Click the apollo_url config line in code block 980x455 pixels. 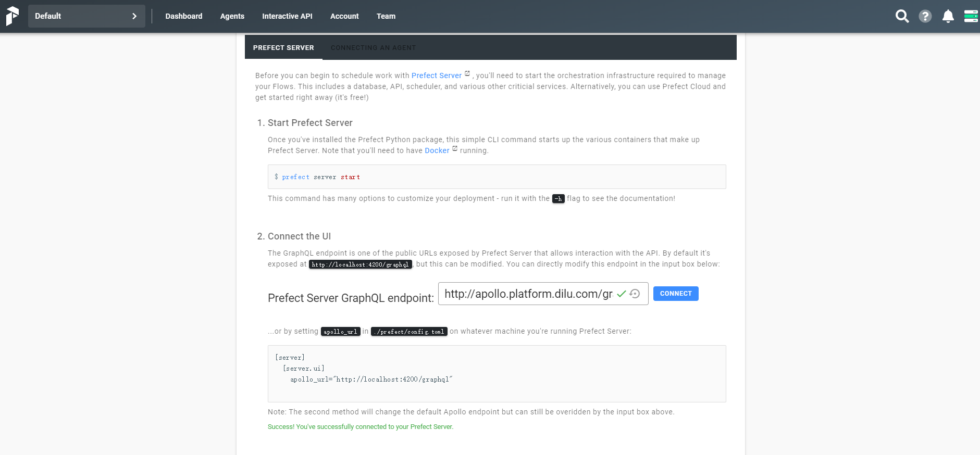[x=371, y=380]
